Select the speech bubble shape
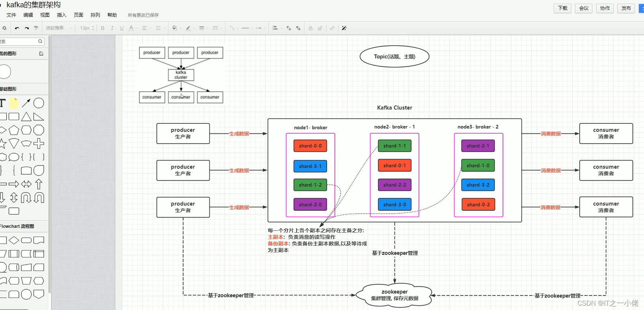Screen dimensions: 644x310 click(14, 157)
